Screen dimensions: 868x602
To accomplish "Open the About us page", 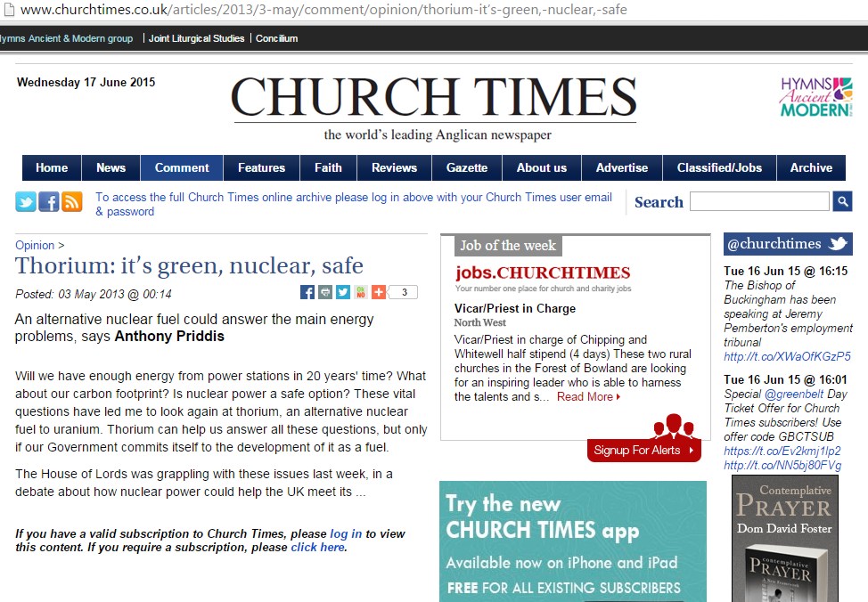I will tap(542, 167).
